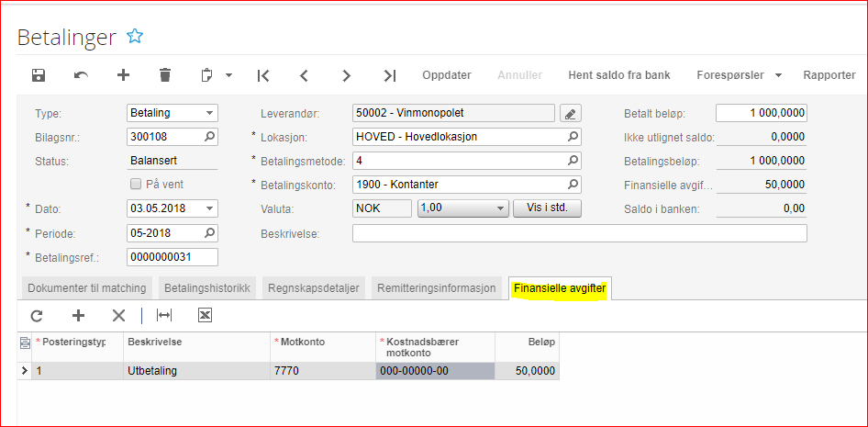The image size is (868, 427).
Task: Select Beløp cell 50,0000
Action: point(527,371)
